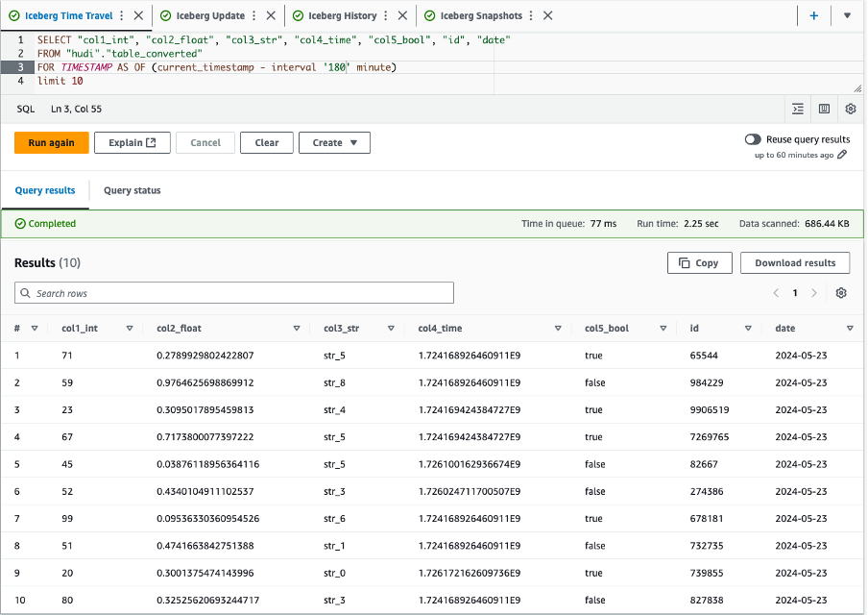Toggle Reuse query results switch
Image resolution: width=868 pixels, height=615 pixels.
pyautogui.click(x=753, y=139)
